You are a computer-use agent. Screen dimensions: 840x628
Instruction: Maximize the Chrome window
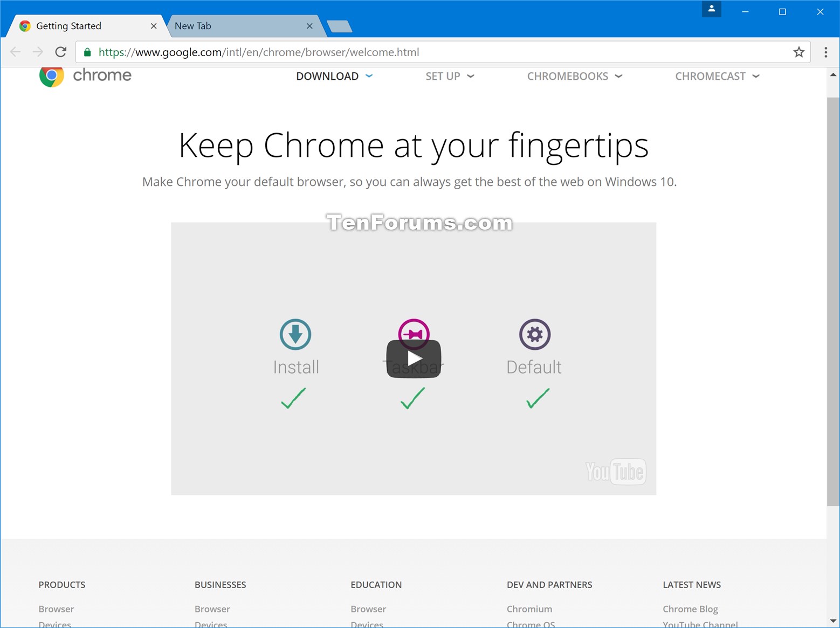click(x=782, y=11)
